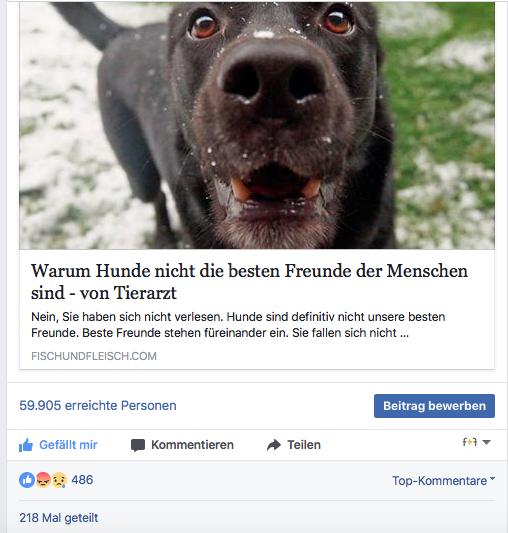This screenshot has width=508, height=533.
Task: Click the sad crying reaction emoji
Action: (x=59, y=480)
